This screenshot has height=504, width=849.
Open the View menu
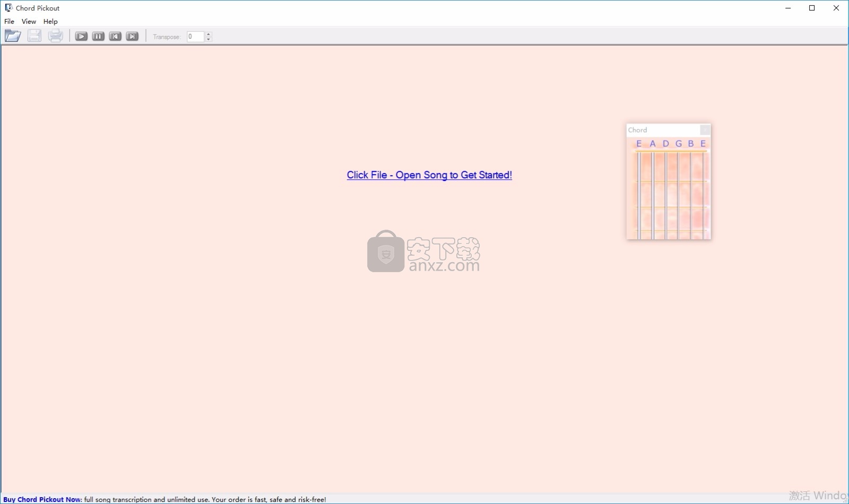pyautogui.click(x=29, y=22)
